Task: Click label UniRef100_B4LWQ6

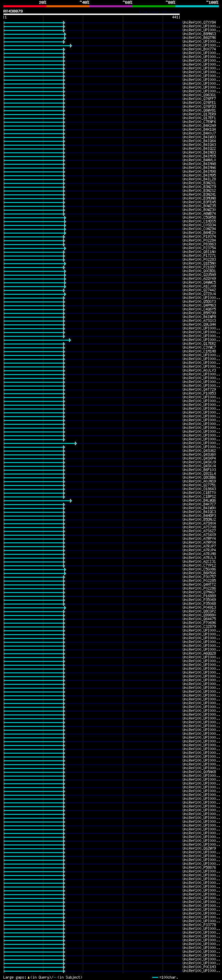Action: click(x=199, y=500)
